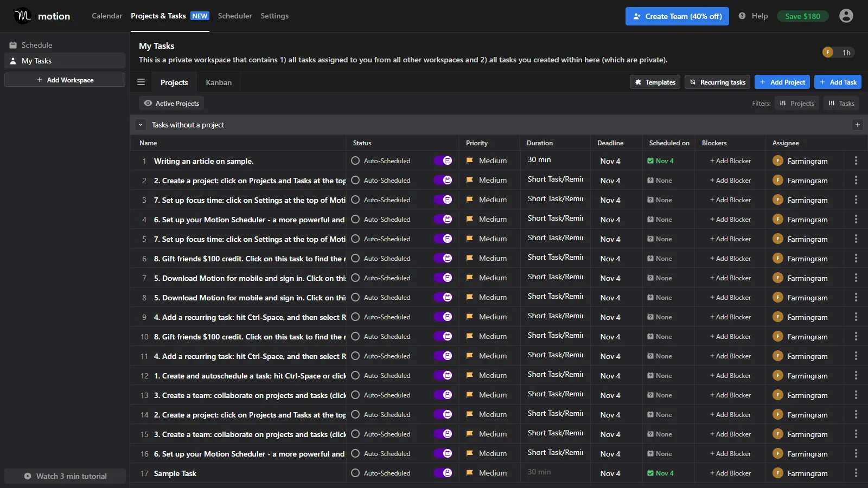The width and height of the screenshot is (868, 488).
Task: Mark row 8 Download Motion task complete
Action: pyautogui.click(x=355, y=297)
